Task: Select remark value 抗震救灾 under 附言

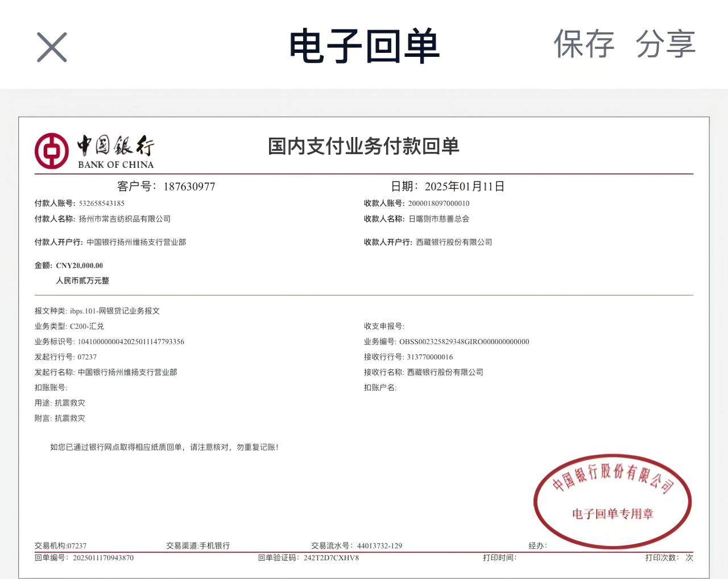Action: 70,419
